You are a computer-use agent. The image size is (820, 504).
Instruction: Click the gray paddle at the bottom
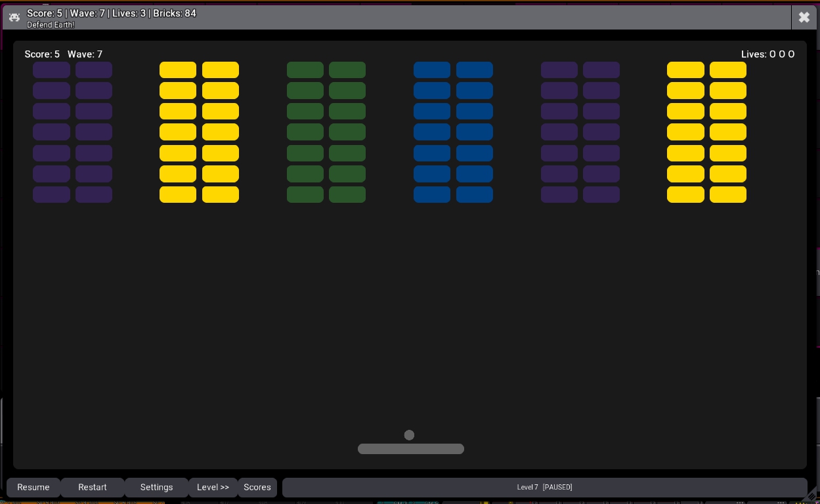point(411,449)
